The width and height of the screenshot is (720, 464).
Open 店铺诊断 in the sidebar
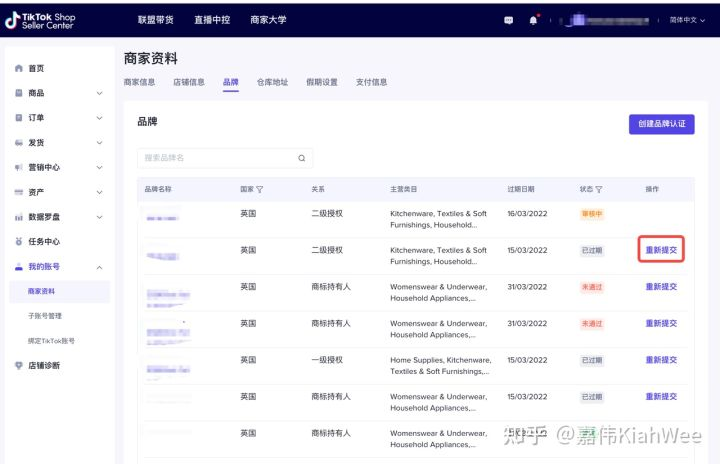point(44,366)
